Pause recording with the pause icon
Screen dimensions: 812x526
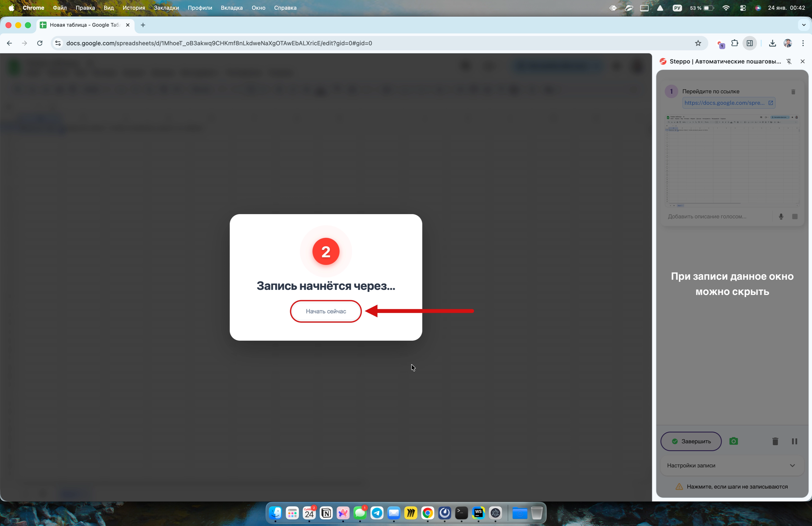[x=794, y=441]
